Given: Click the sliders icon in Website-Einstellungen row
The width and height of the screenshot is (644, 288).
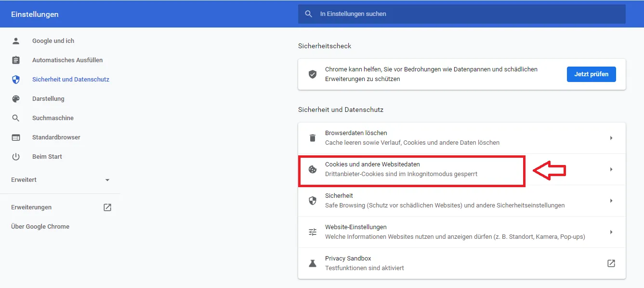Looking at the screenshot, I should coord(313,232).
